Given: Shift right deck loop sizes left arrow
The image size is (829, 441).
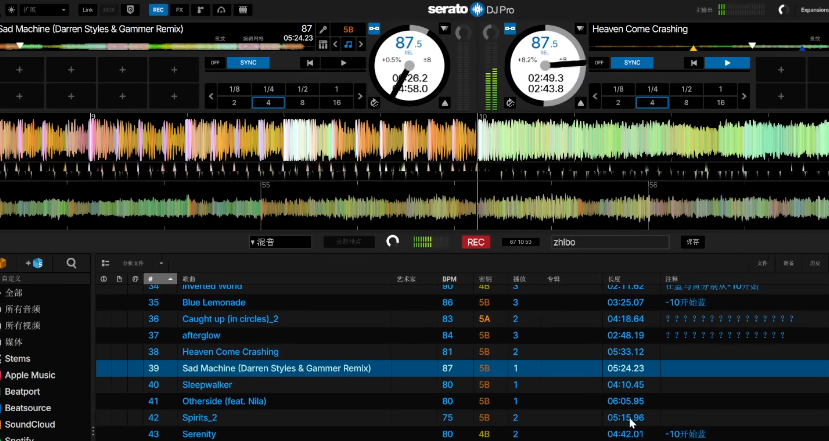Looking at the screenshot, I should 595,96.
